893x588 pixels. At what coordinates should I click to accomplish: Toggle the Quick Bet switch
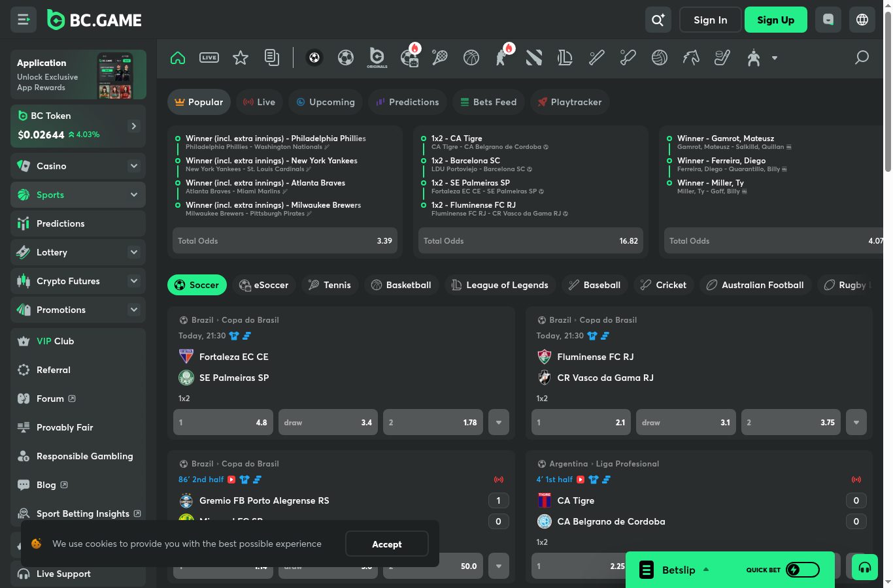(x=802, y=570)
